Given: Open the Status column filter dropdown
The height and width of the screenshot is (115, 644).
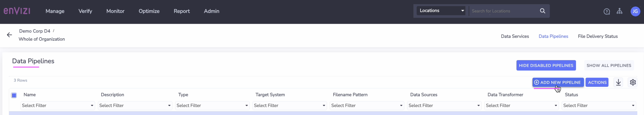Looking at the screenshot, I should tap(598, 105).
